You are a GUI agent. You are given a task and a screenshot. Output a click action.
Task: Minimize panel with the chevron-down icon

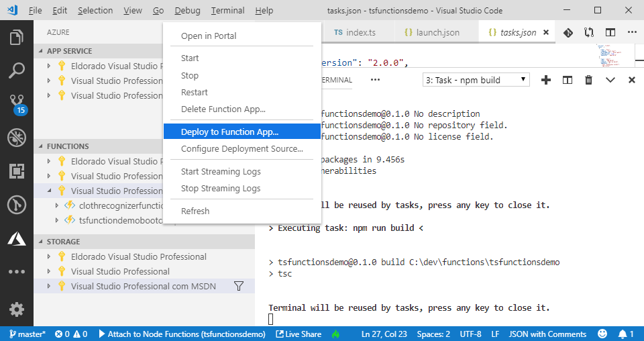click(x=610, y=80)
